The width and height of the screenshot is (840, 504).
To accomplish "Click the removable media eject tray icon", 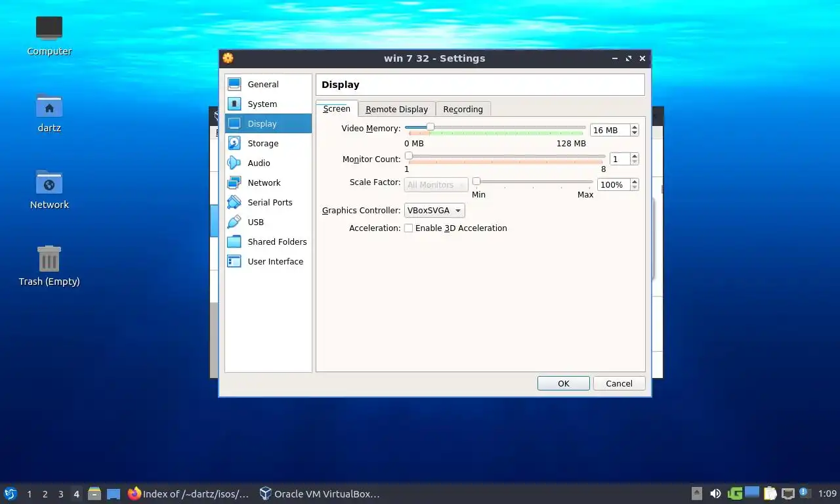I will [697, 493].
